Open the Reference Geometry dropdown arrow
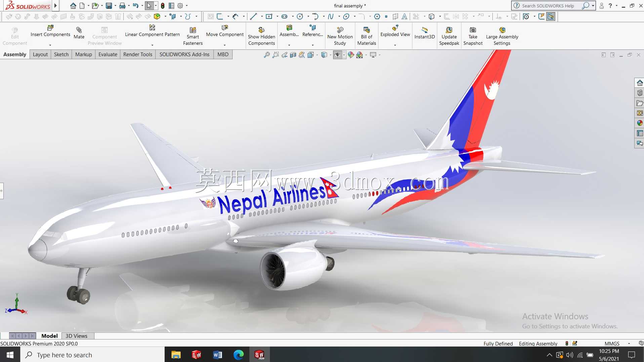644x362 pixels. coord(313,45)
